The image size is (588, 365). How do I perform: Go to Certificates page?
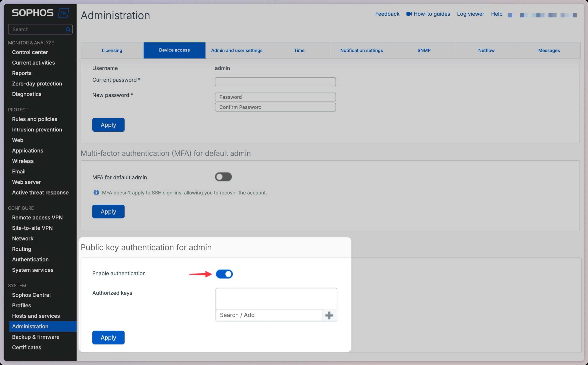pyautogui.click(x=27, y=347)
